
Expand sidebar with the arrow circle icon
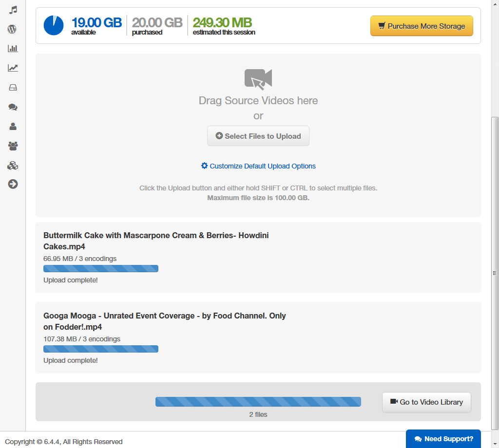[13, 184]
